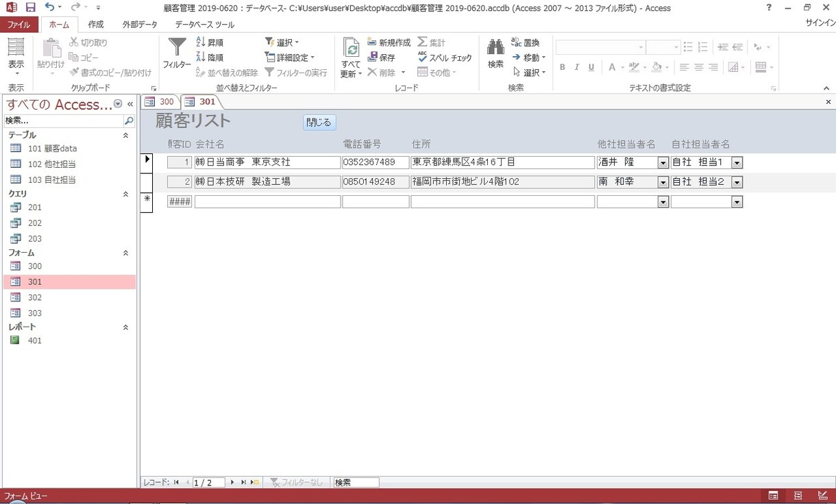Collapse navigation pane with double chevron

[x=130, y=104]
